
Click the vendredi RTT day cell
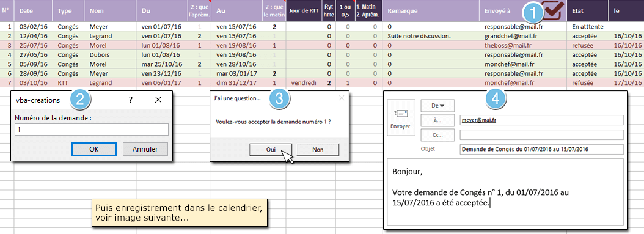tap(304, 83)
